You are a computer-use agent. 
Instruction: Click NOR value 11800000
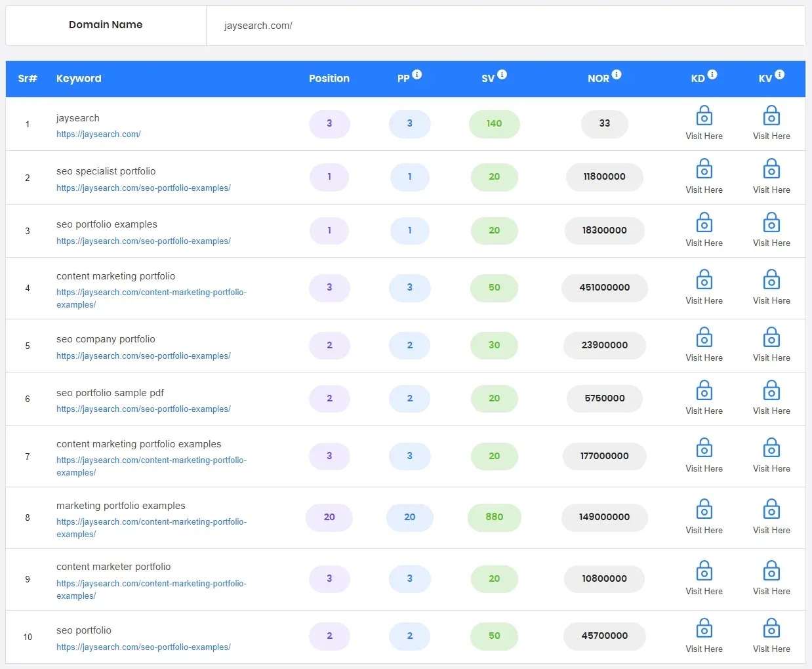pos(605,176)
